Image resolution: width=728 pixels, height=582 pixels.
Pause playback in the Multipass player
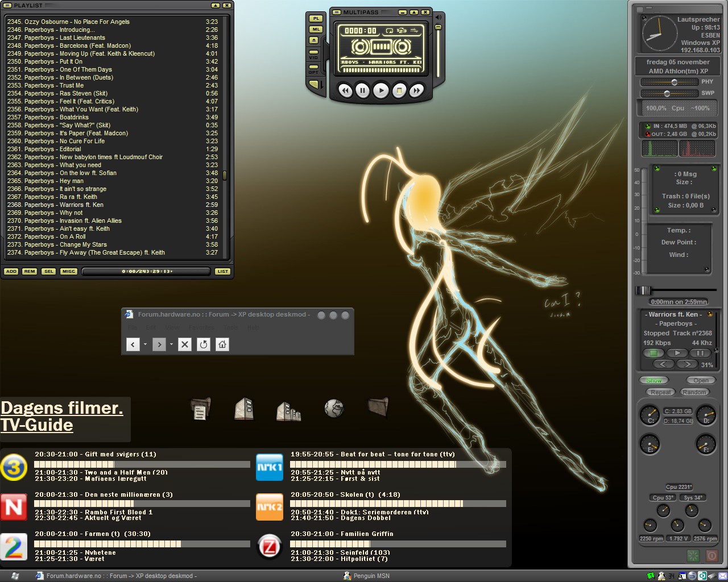(x=363, y=90)
